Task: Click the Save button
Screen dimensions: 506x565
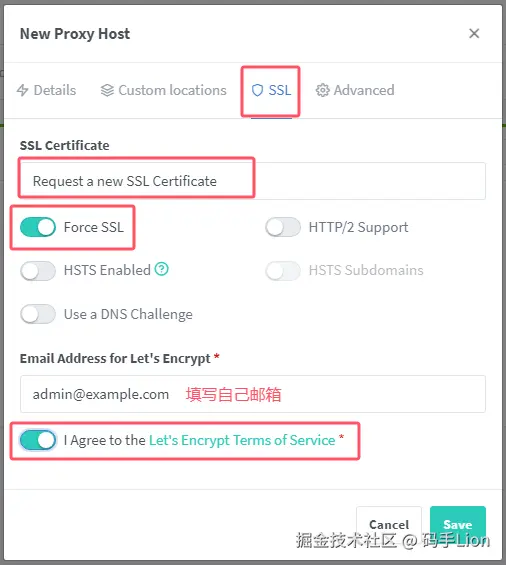Action: (458, 524)
